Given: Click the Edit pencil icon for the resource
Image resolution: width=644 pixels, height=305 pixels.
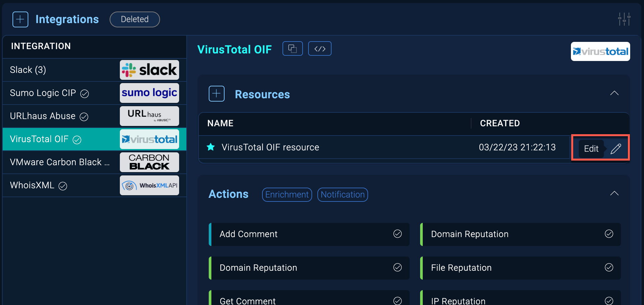Looking at the screenshot, I should (616, 148).
